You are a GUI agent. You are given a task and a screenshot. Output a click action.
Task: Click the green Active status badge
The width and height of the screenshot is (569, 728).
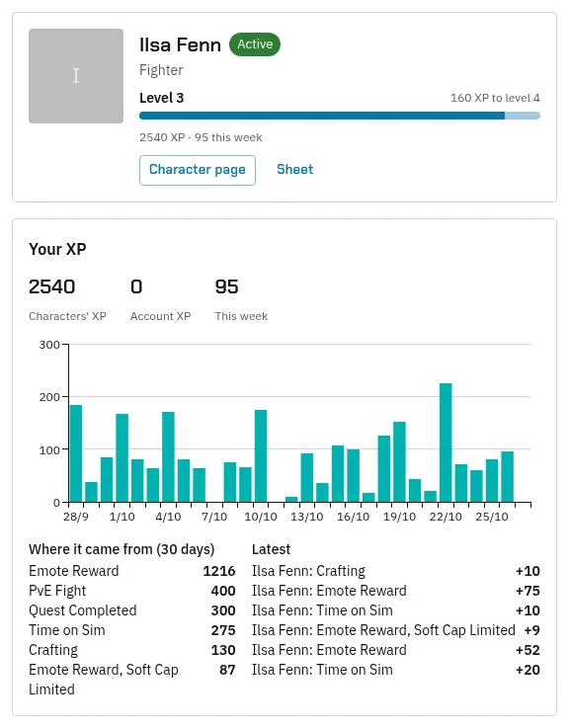coord(255,44)
